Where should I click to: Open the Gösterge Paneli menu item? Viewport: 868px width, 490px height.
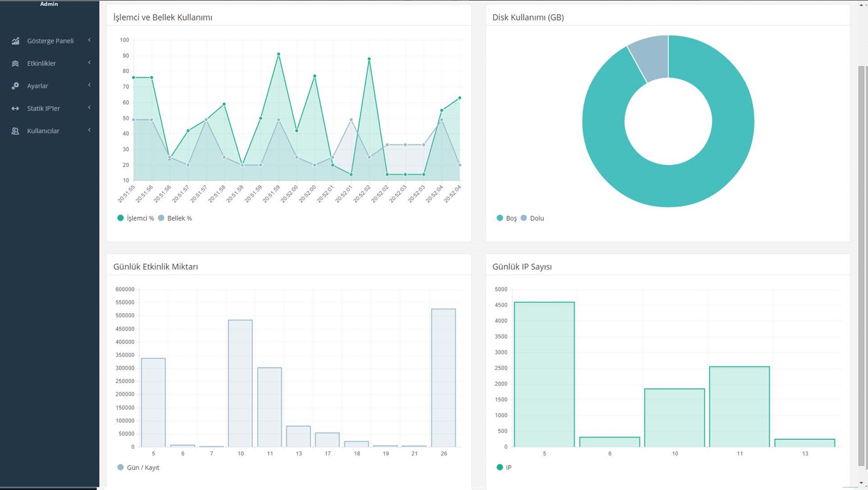(50, 41)
